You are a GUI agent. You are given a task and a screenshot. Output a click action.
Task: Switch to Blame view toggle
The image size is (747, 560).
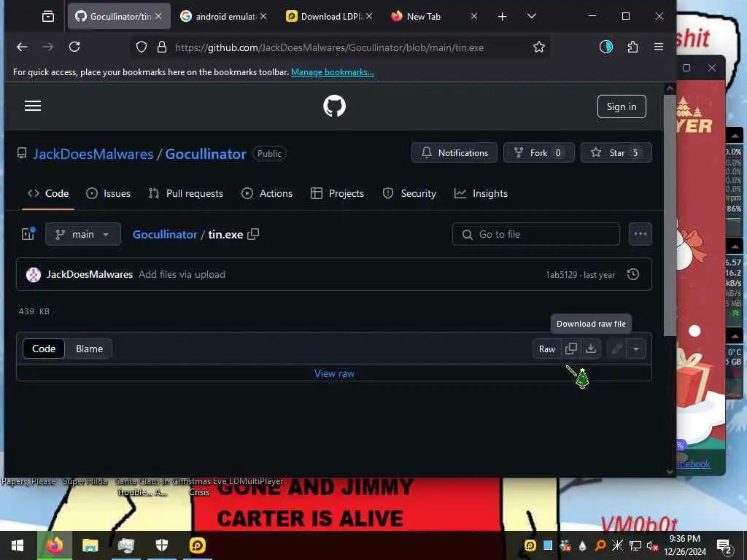tap(89, 349)
